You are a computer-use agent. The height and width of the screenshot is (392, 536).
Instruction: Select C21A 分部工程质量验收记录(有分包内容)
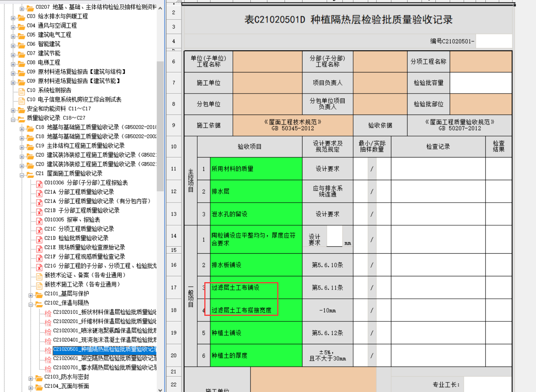coord(97,201)
